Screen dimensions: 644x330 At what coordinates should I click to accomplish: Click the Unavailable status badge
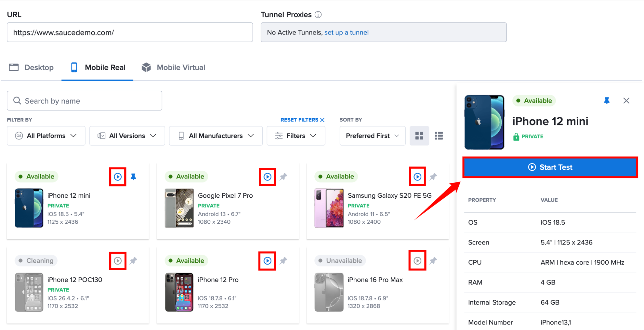pos(340,261)
